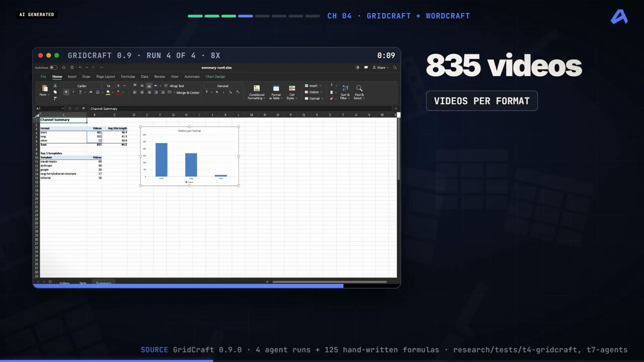The width and height of the screenshot is (644, 362).
Task: Switch to the Videos sheet tab
Action: pyautogui.click(x=64, y=283)
